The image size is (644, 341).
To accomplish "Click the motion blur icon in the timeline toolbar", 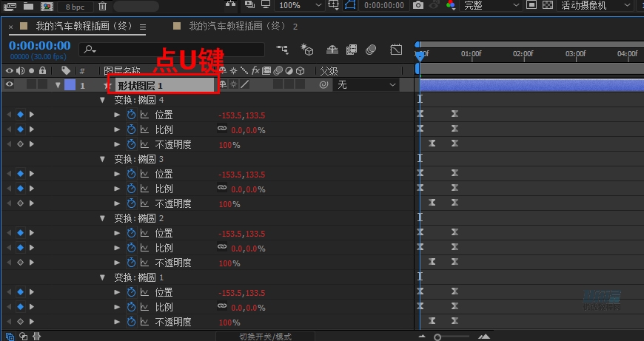I will [371, 50].
